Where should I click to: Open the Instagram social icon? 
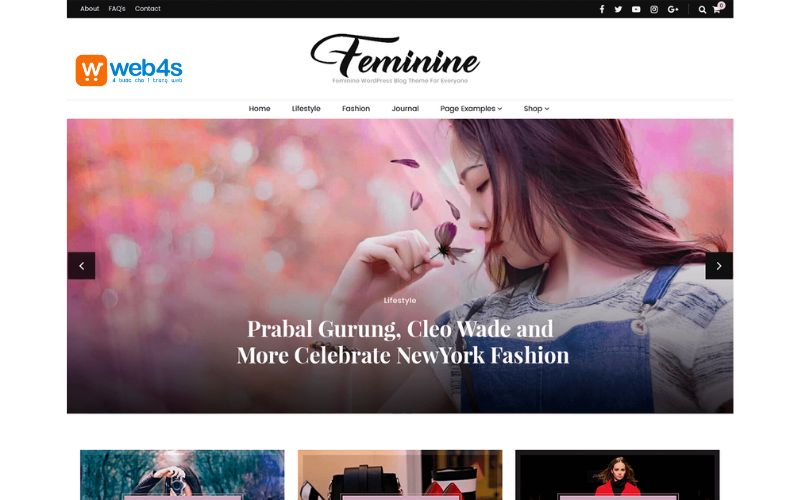point(654,9)
